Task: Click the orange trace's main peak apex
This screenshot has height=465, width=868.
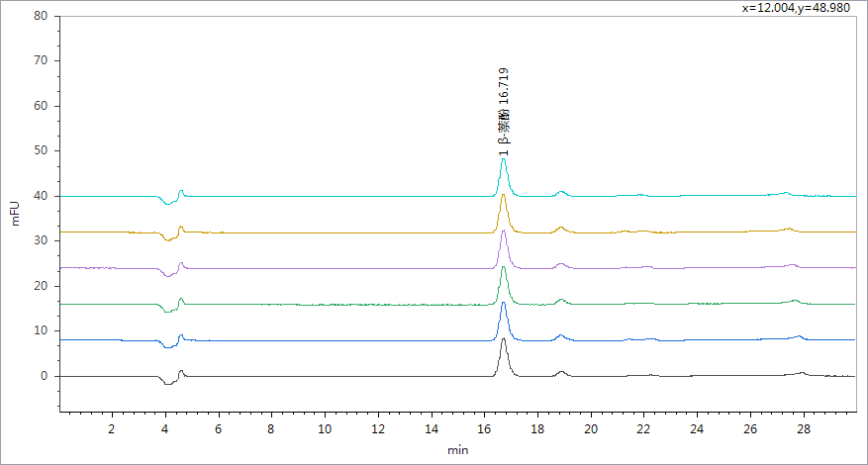Action: (x=503, y=194)
